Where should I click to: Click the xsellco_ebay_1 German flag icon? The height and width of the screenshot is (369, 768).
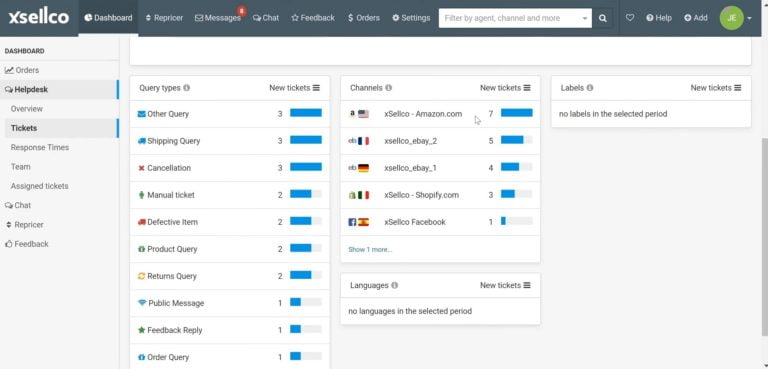click(363, 168)
